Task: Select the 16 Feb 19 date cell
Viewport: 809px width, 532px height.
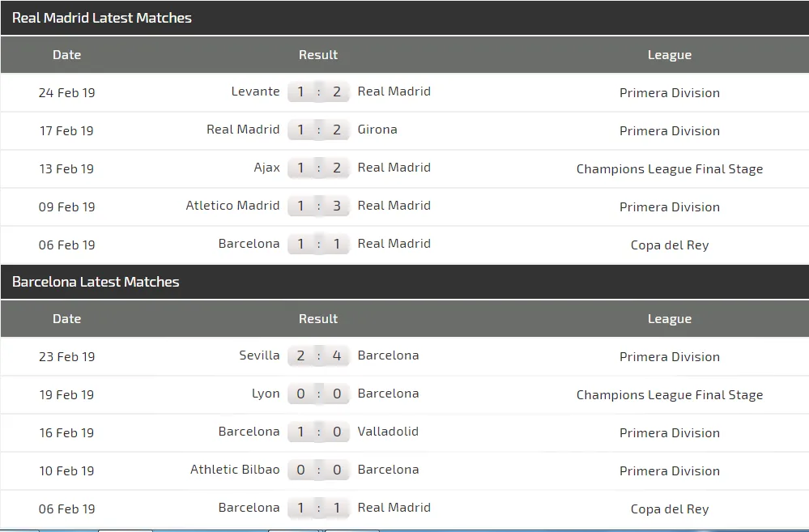Action: pyautogui.click(x=66, y=433)
